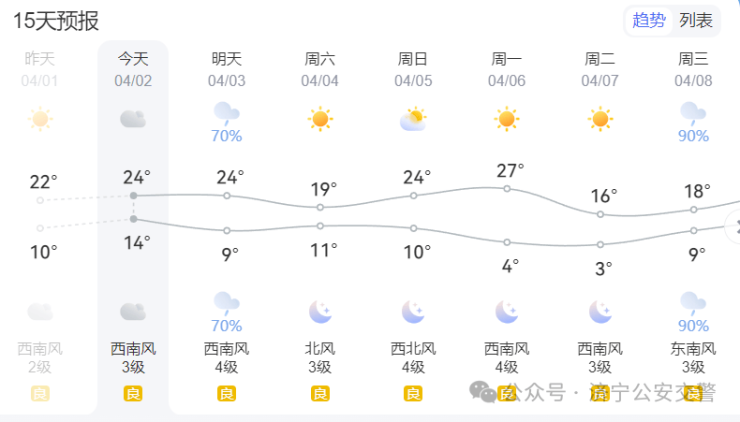Click the 良 air quality badge for 周日
The height and width of the screenshot is (422, 740).
(x=413, y=394)
